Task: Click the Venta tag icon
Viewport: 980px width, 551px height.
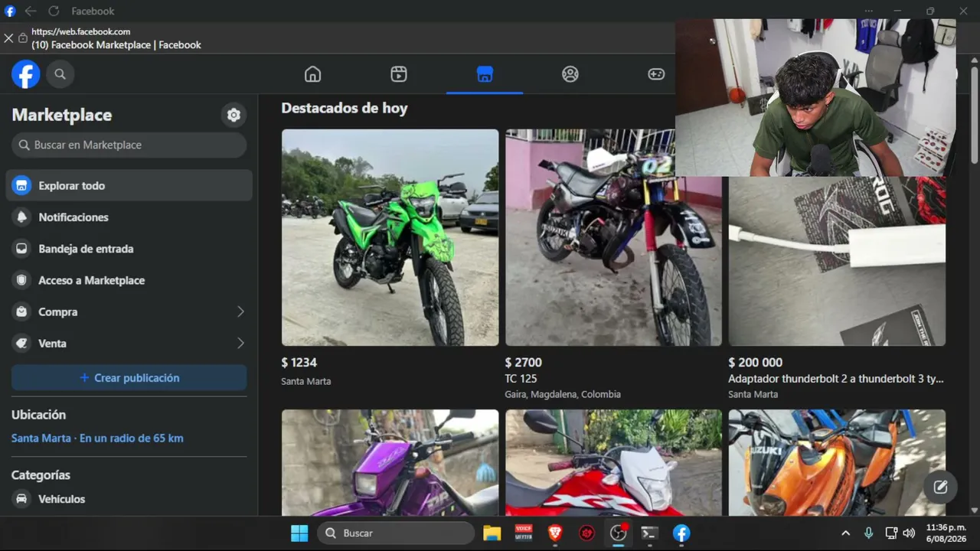Action: [22, 344]
